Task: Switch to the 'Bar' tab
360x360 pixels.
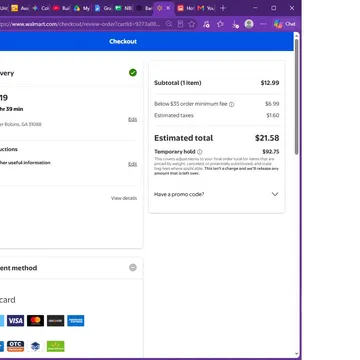Action: 144,8
